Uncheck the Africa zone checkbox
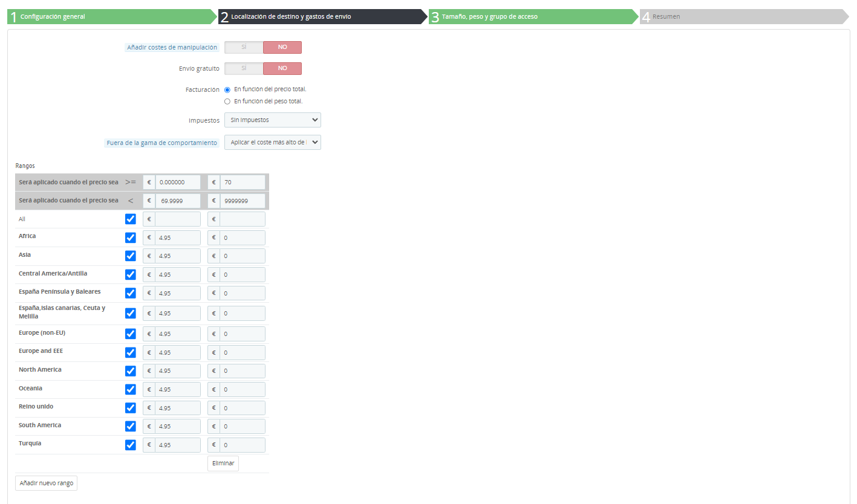The width and height of the screenshot is (857, 504). click(130, 237)
